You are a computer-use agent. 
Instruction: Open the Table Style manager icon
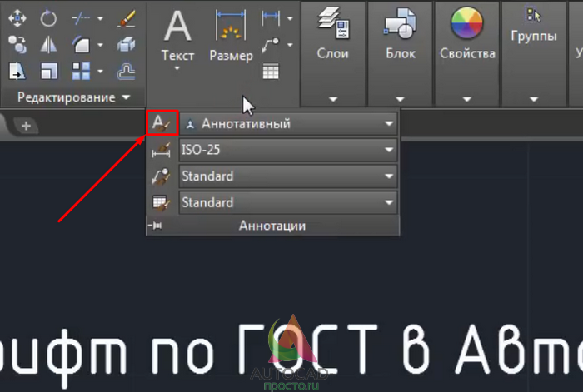click(x=162, y=202)
